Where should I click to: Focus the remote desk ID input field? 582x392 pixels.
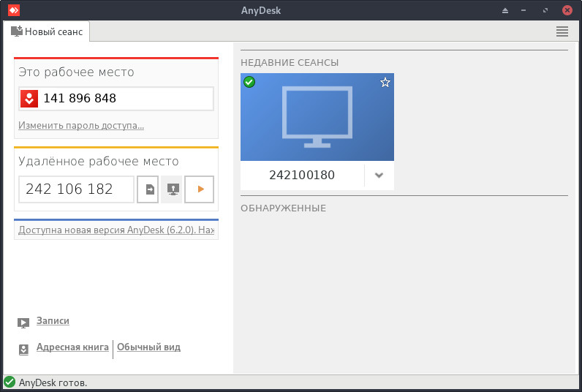77,189
